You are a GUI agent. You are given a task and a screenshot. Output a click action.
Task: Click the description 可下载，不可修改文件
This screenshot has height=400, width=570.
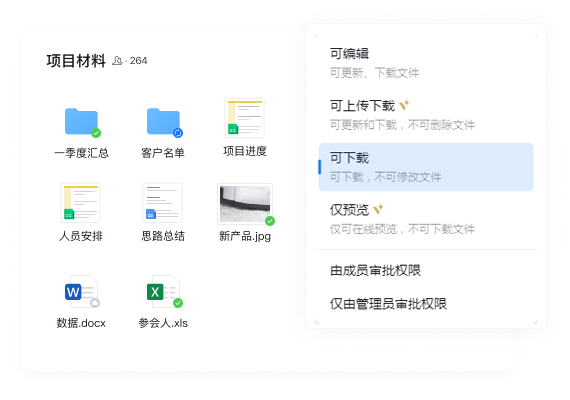pyautogui.click(x=386, y=177)
